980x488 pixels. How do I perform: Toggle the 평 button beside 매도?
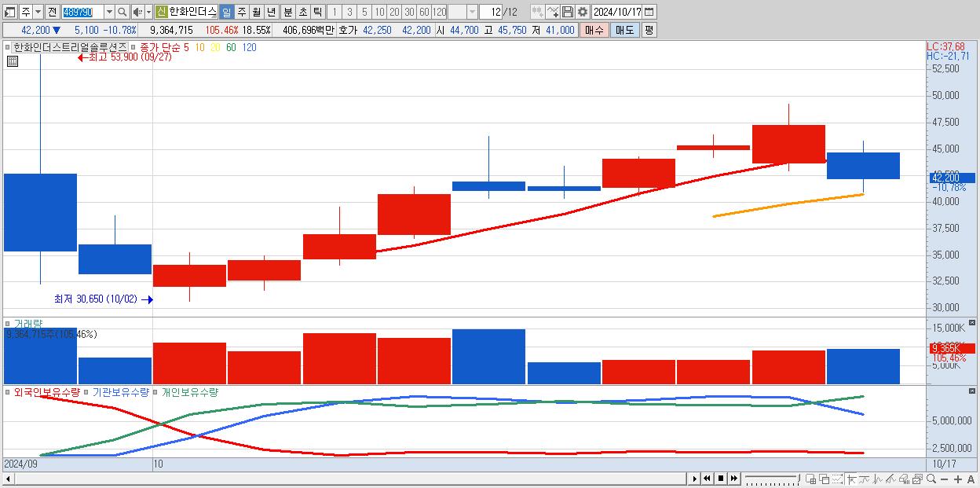tap(649, 30)
